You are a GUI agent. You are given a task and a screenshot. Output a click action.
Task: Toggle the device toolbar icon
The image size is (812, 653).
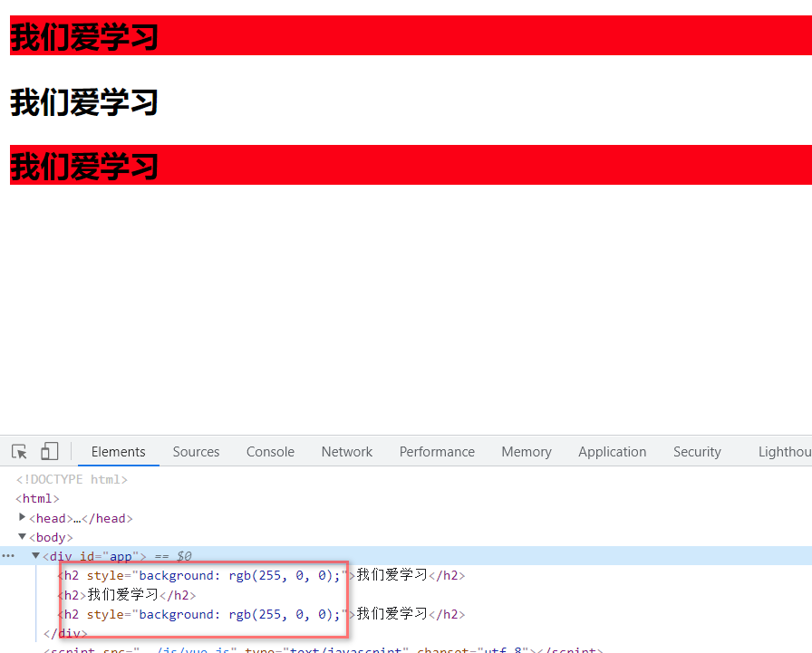(49, 451)
